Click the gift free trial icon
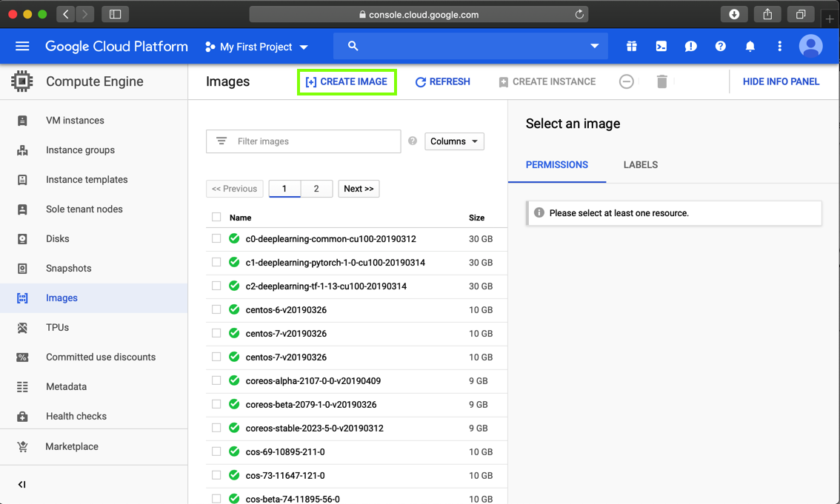 (x=632, y=47)
